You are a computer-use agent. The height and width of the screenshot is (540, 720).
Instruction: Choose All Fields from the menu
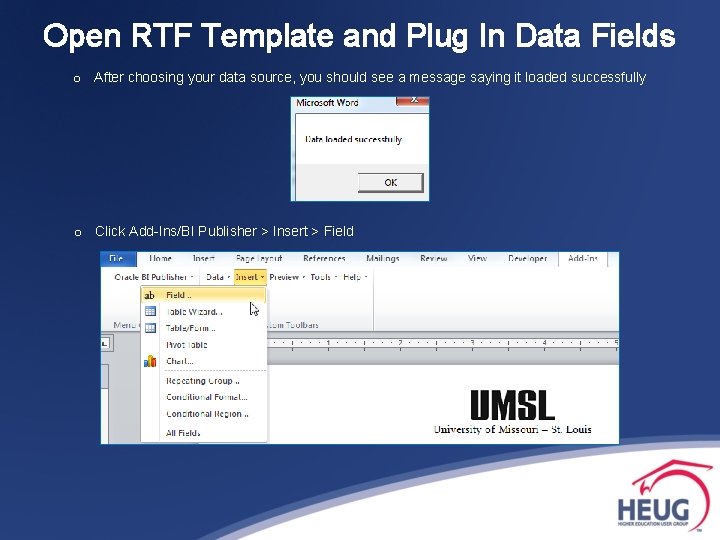pos(203,433)
